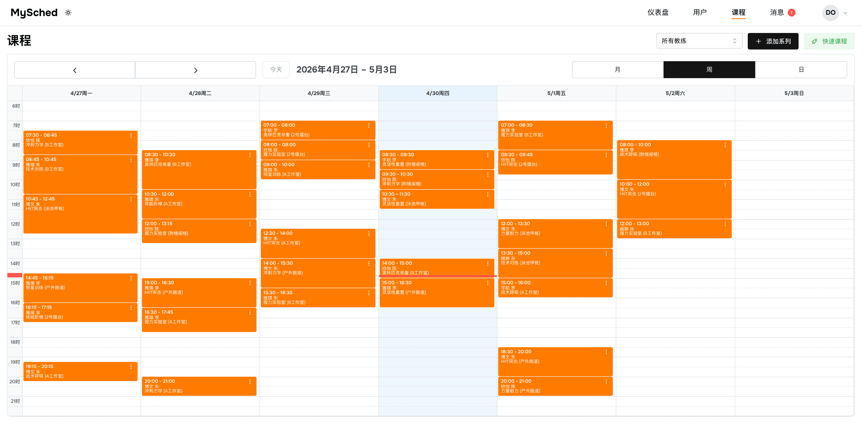Open menu for Friday 18:30 HIIT突击 class

tap(606, 352)
